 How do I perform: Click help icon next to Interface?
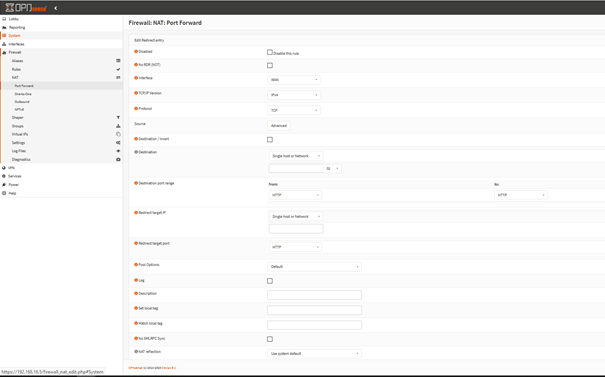(x=136, y=78)
